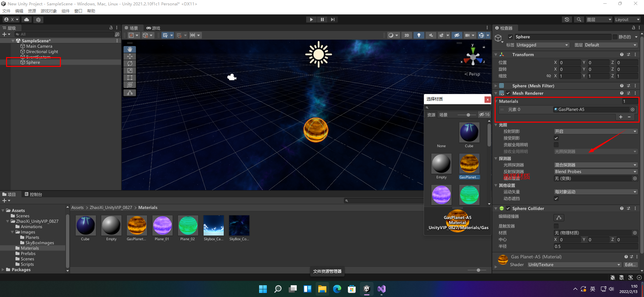Select Sphere in the hierarchy
Viewport: 644px width, 297px height.
(33, 62)
